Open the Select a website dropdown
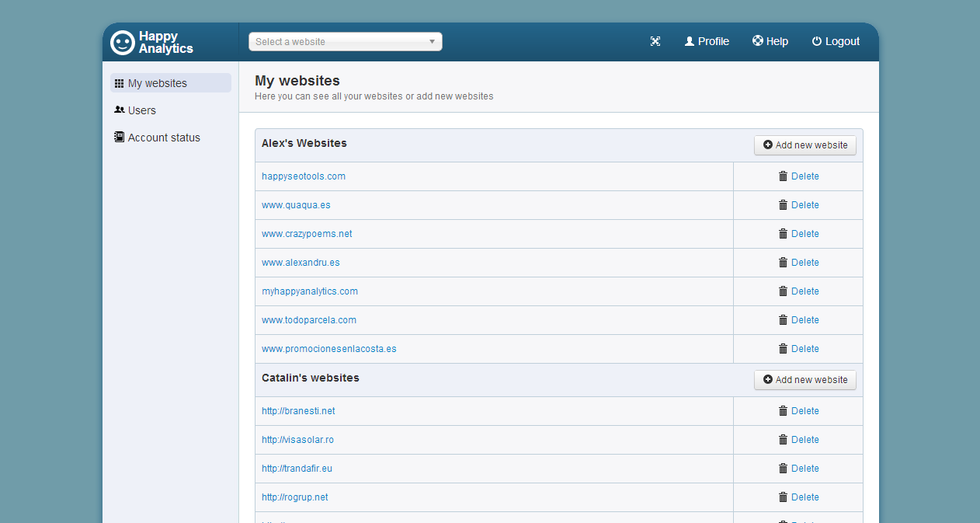The width and height of the screenshot is (980, 523). click(x=345, y=42)
